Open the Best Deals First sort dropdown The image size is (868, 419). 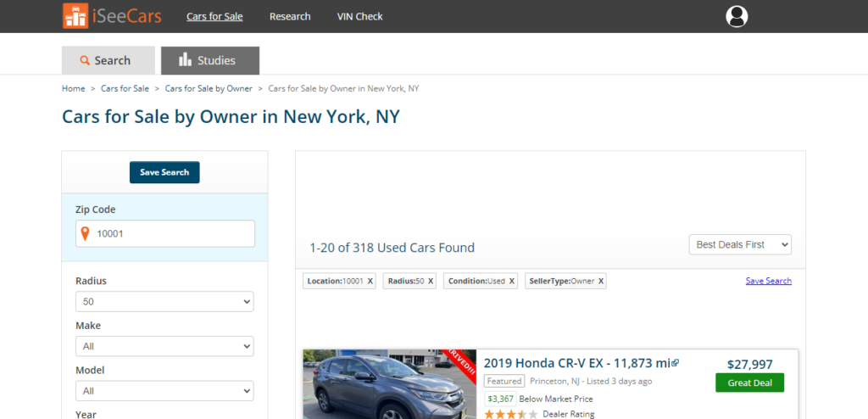pyautogui.click(x=740, y=244)
